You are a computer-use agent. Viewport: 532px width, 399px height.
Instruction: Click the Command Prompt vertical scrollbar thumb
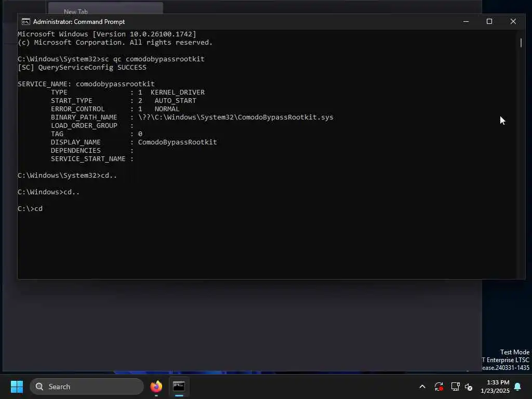point(521,43)
